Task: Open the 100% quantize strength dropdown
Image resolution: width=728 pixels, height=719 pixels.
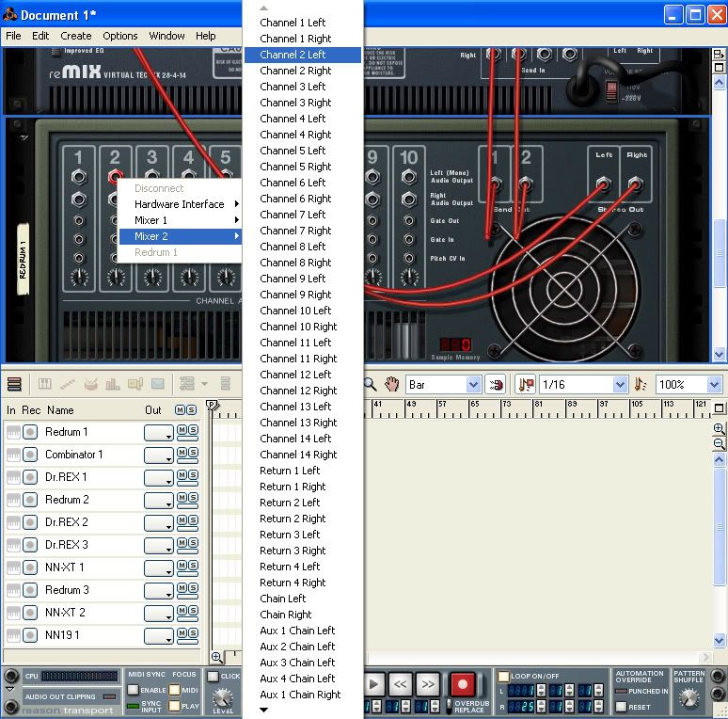Action: pyautogui.click(x=714, y=385)
